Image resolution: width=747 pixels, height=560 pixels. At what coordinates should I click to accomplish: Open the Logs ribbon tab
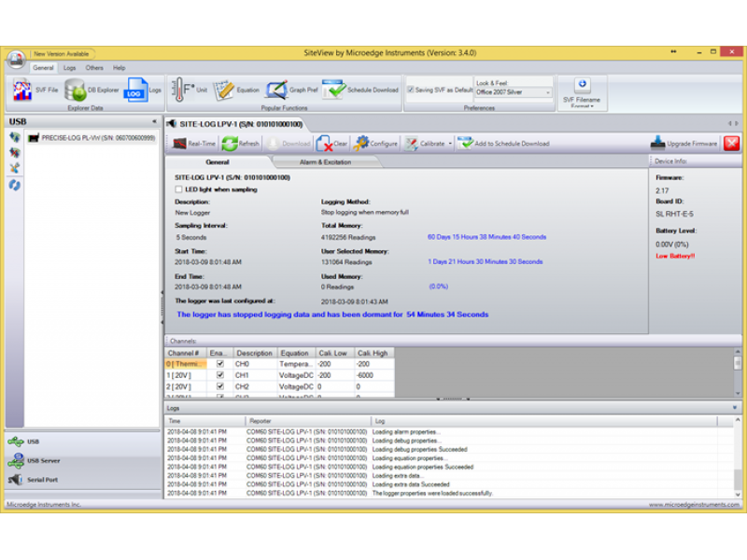pos(69,67)
